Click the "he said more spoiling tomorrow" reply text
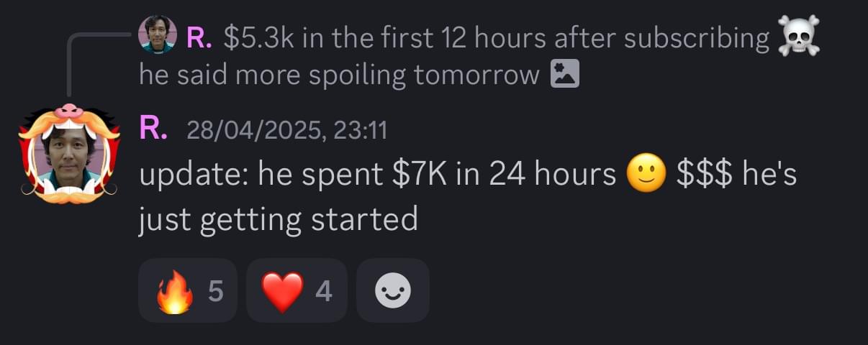 pyautogui.click(x=339, y=74)
